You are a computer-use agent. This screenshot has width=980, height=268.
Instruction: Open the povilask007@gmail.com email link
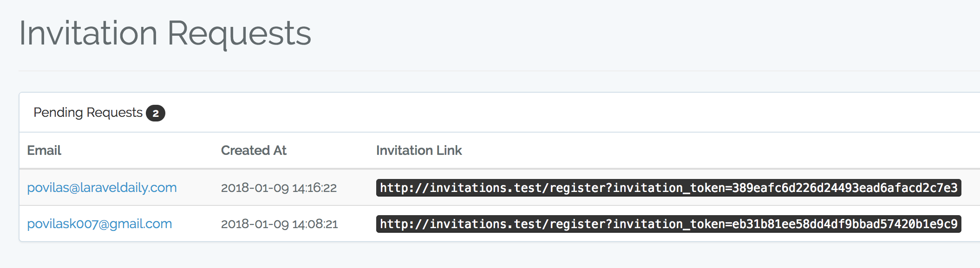coord(99,224)
